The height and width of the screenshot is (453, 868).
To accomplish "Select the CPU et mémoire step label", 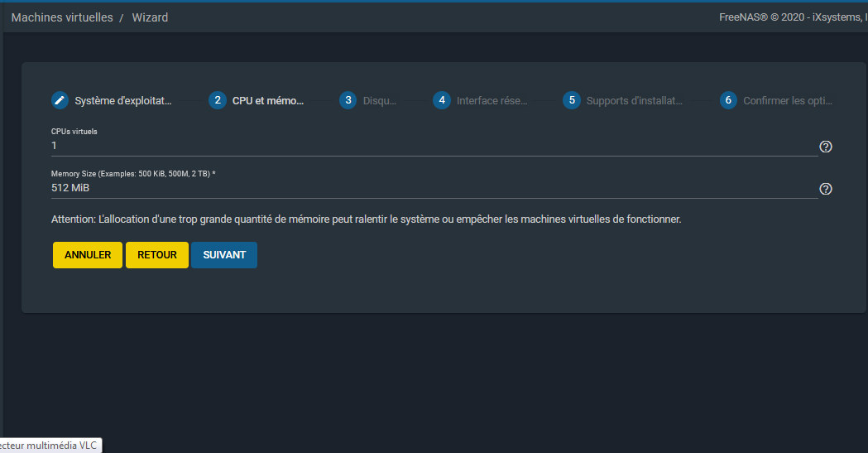I will pos(268,101).
